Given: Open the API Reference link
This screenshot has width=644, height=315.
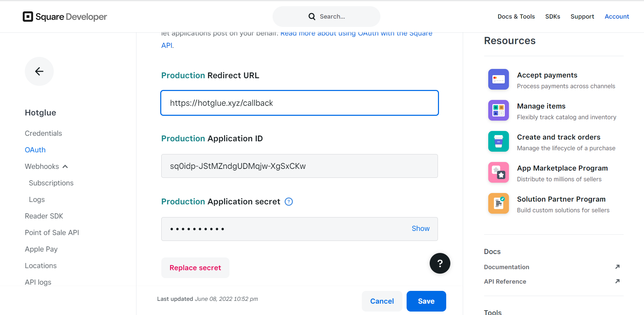Looking at the screenshot, I should click(x=505, y=282).
